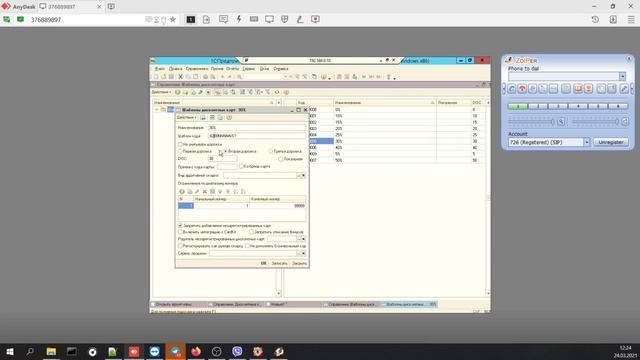
Task: Click orange help icon in dialog toolbar
Action: point(229,118)
